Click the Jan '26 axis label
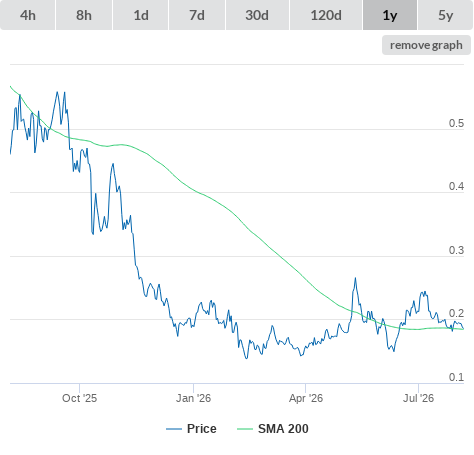The height and width of the screenshot is (455, 474). click(193, 398)
